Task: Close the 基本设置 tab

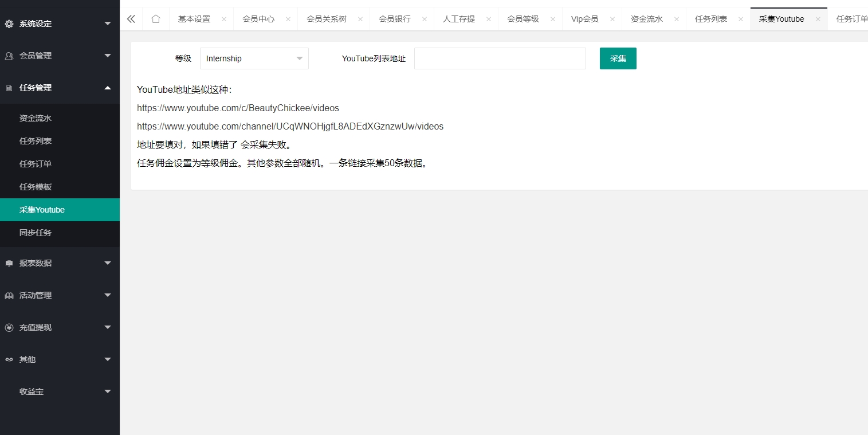Action: pyautogui.click(x=224, y=19)
